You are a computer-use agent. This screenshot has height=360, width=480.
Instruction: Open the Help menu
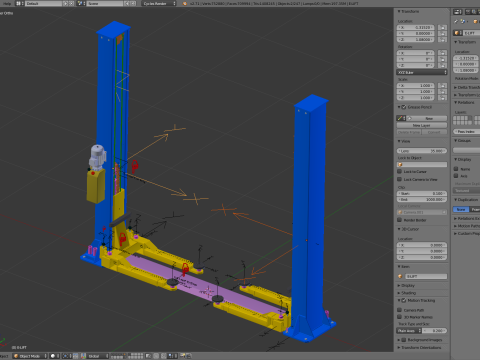tap(7, 3)
